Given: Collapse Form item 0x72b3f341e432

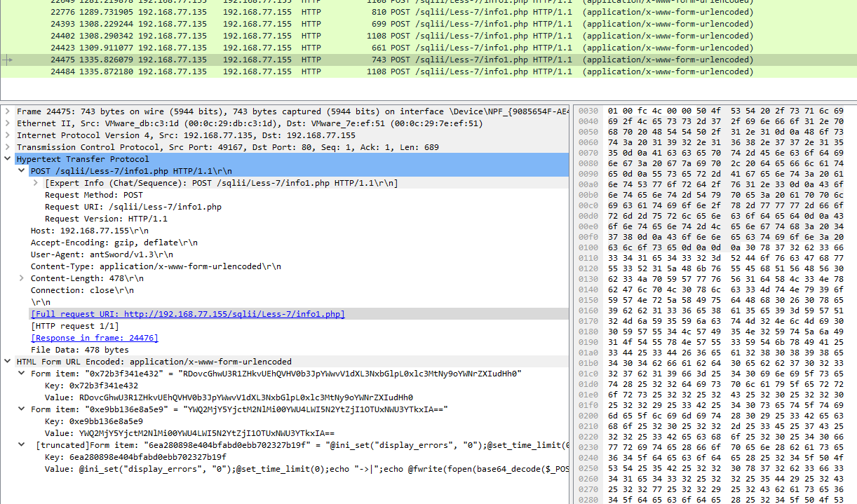Looking at the screenshot, I should (x=22, y=374).
